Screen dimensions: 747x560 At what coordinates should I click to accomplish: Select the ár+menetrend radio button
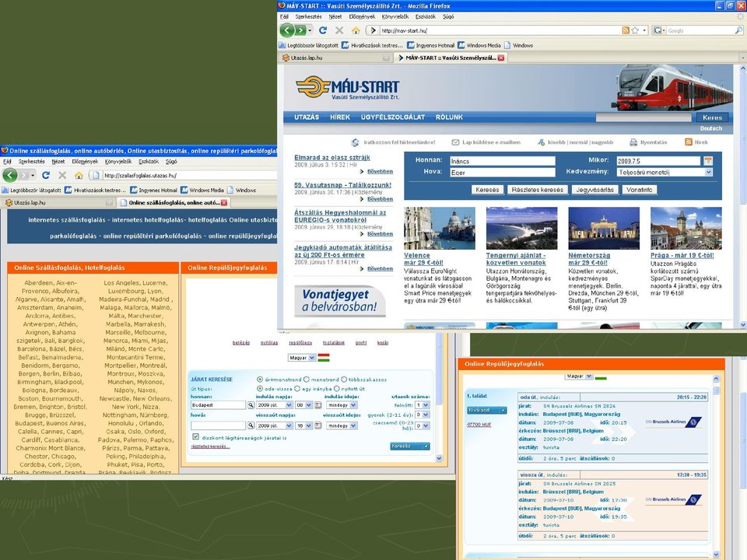[x=260, y=380]
